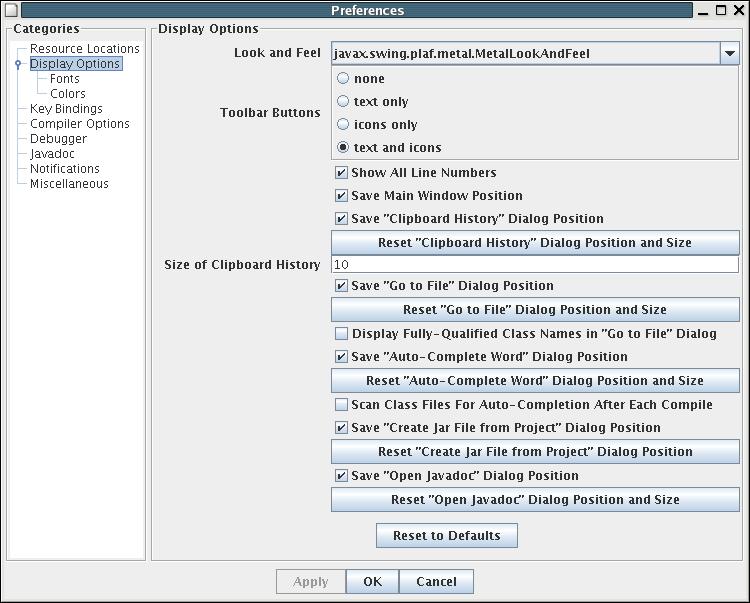Select Colors in Categories tree
This screenshot has height=603, width=750.
click(68, 94)
